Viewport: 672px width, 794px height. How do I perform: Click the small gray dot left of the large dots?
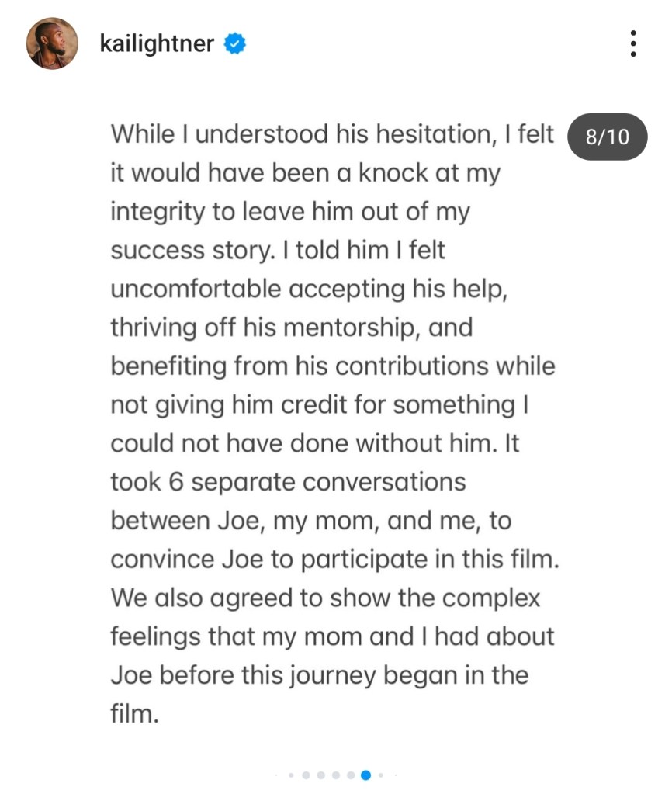[291, 775]
